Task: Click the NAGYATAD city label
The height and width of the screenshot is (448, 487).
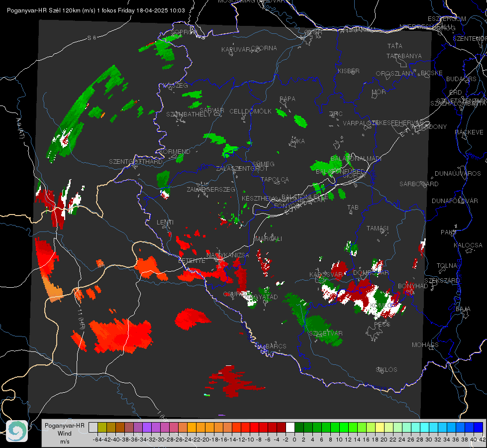Action: tap(262, 297)
